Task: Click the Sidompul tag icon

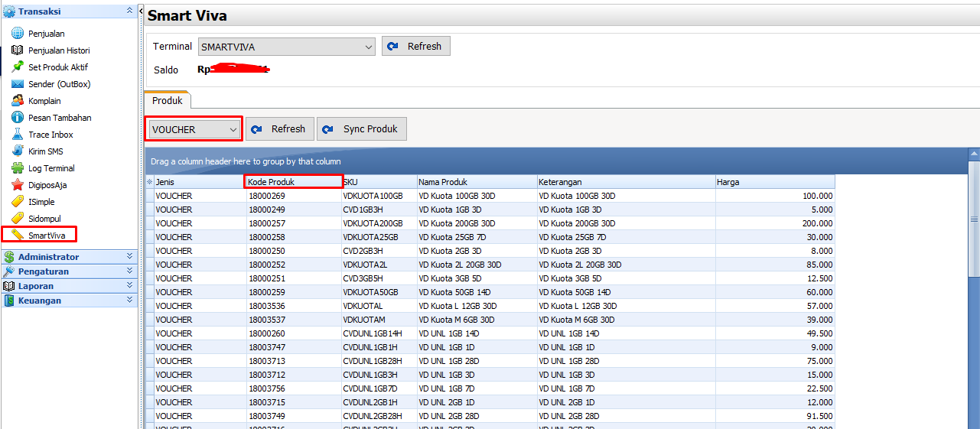Action: (x=17, y=219)
